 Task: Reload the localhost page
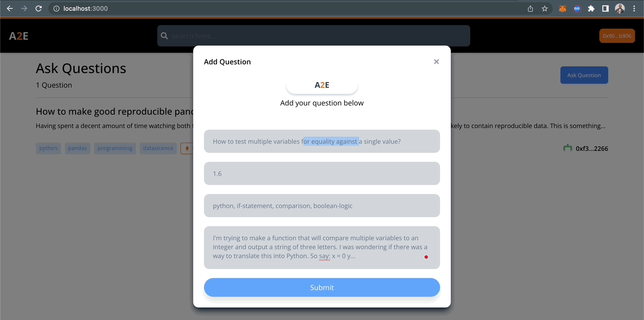point(38,8)
